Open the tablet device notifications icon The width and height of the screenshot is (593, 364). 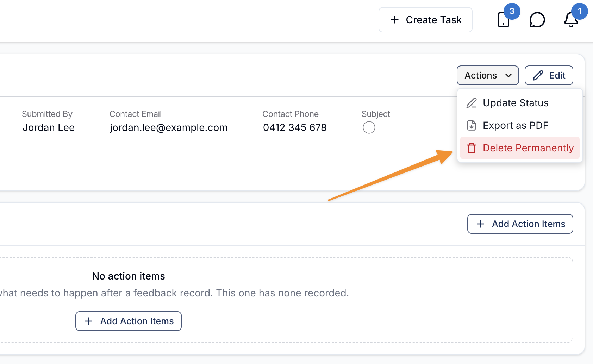click(504, 20)
